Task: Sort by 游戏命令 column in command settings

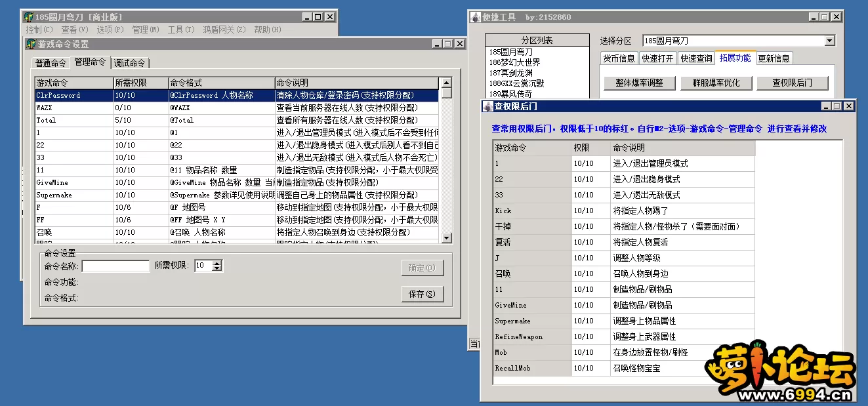Action: [74, 83]
